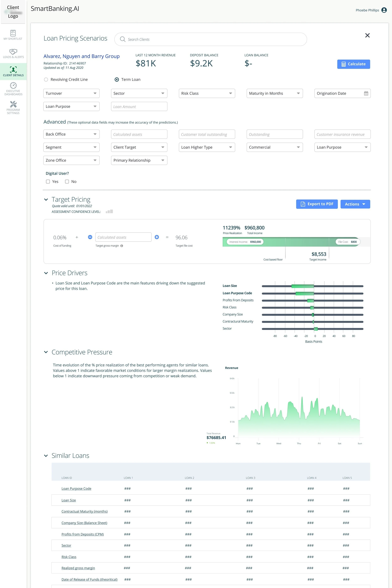Open Leads & Alerts handshake icon
Screen dimensions: 392x588
click(x=13, y=52)
